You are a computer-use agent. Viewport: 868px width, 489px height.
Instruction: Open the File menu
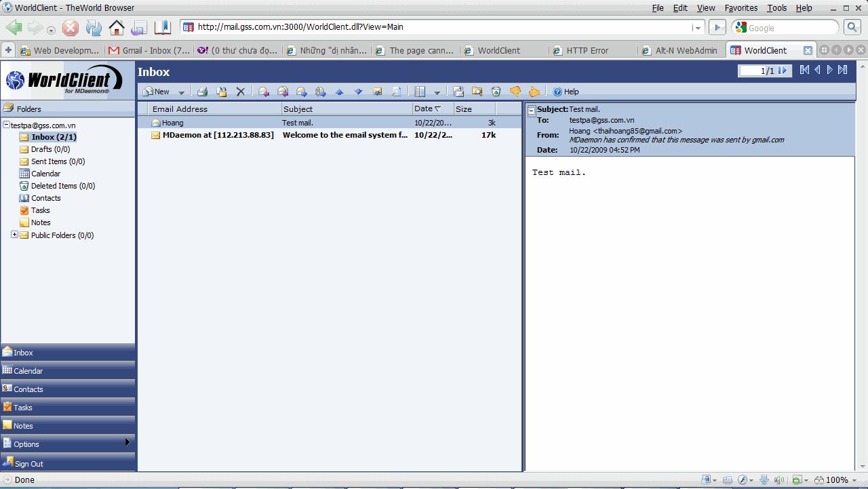[658, 8]
